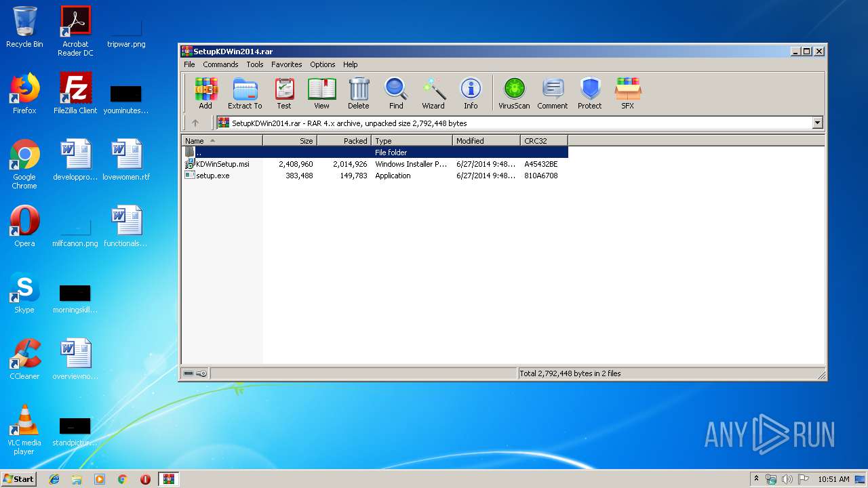Sort by Size column header
Screen dimensions: 868x488
pos(290,141)
